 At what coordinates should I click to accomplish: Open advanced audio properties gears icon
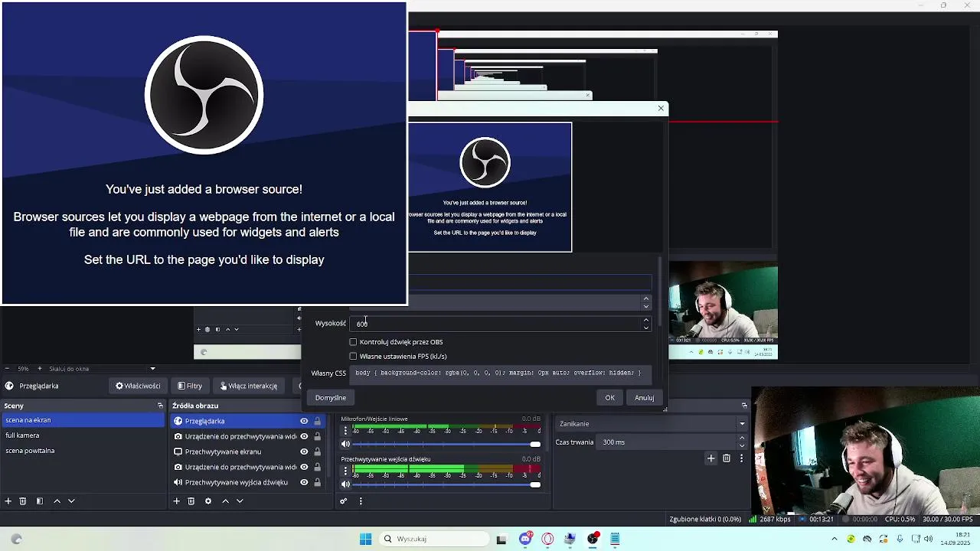point(344,501)
